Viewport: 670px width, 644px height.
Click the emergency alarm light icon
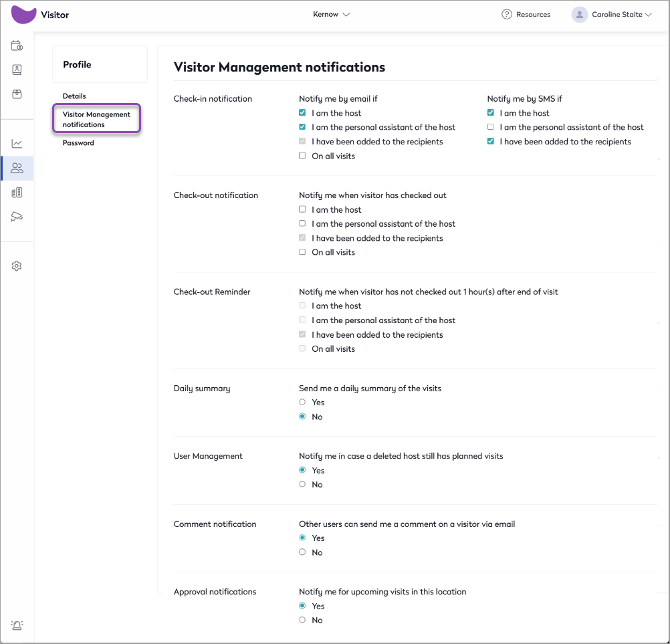[17, 625]
